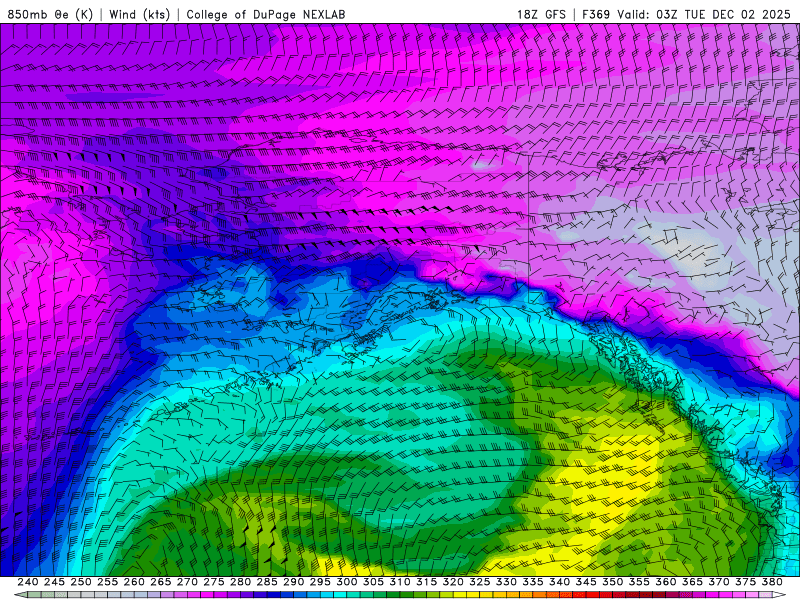Click the 325 color bar label
This screenshot has height=600, width=800.
[480, 582]
